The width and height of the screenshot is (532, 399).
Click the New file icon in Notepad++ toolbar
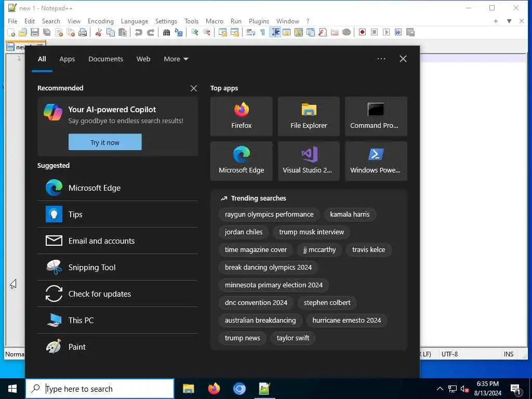[x=11, y=32]
